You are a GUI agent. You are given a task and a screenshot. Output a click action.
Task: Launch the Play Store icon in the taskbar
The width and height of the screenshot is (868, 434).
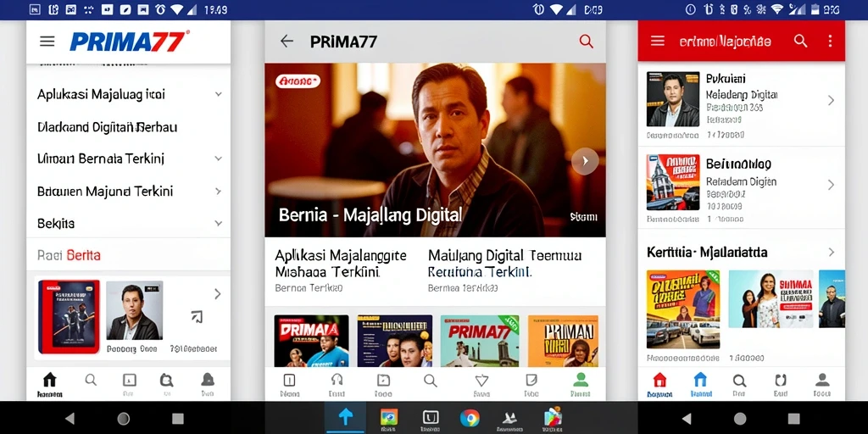click(x=552, y=419)
